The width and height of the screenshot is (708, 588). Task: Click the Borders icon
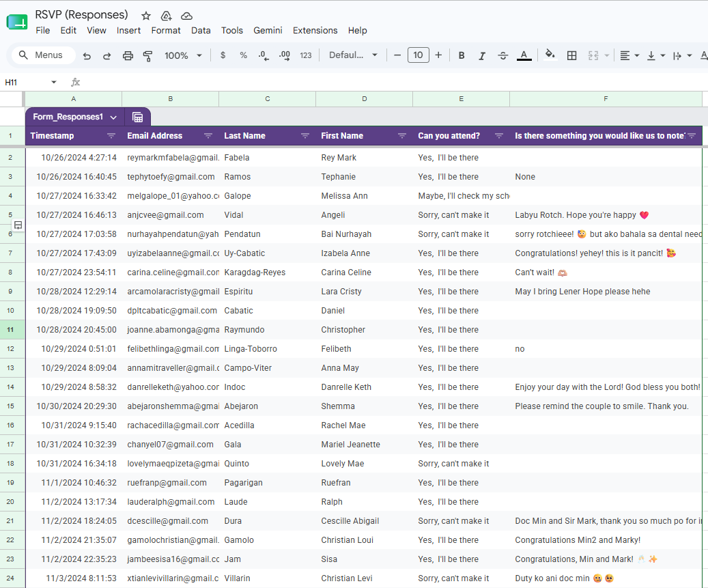(571, 55)
